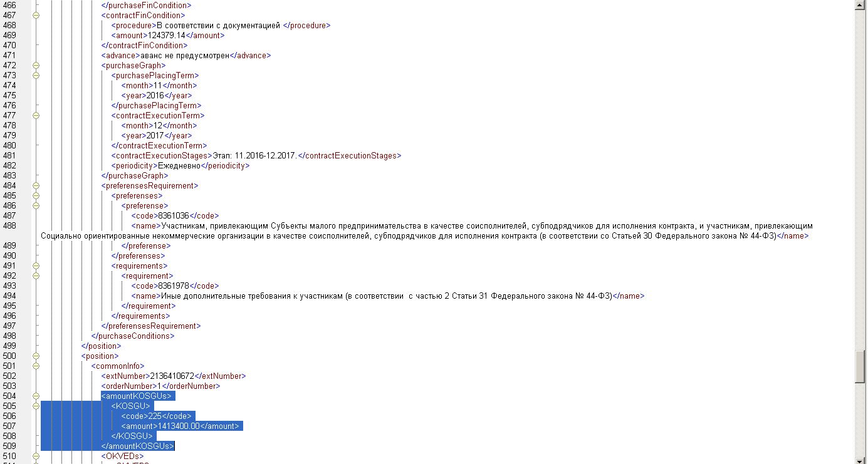Viewport: 868px width, 464px height.
Task: Collapse the contractExecutionTerm block
Action: click(36, 115)
